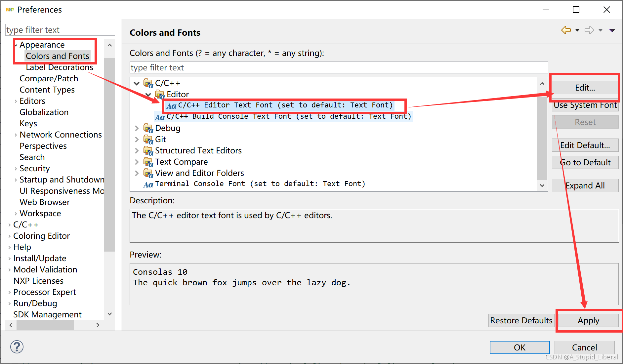
Task: Click the Structured Text Editors folder icon
Action: pos(148,151)
